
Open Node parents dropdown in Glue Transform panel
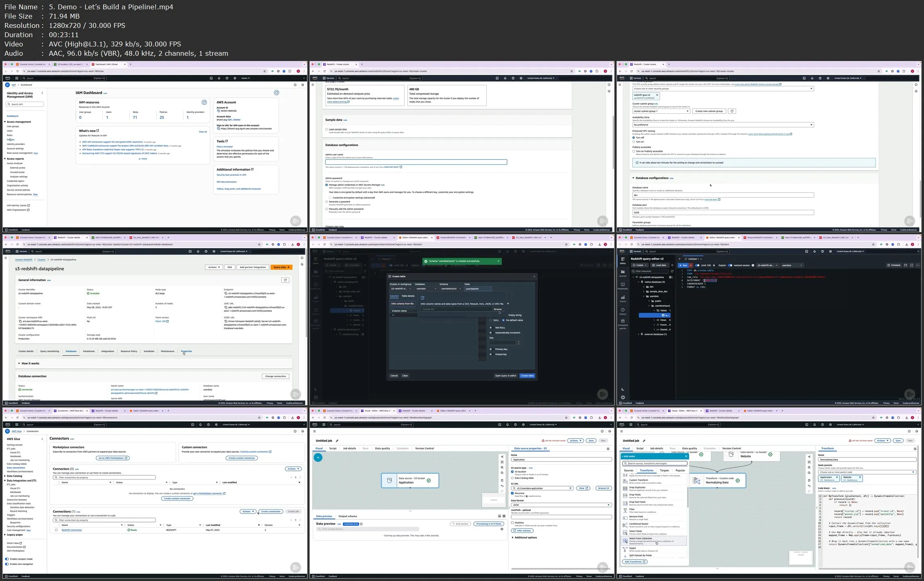(x=867, y=472)
